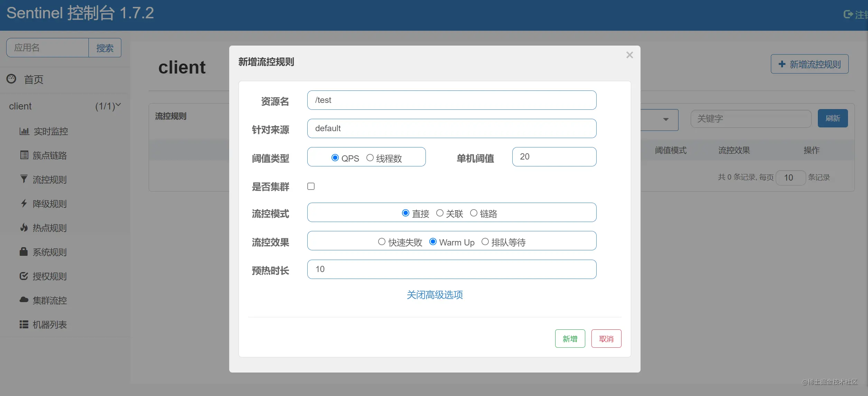Click the 降级规则 lightning bolt icon
Screen dimensions: 868x396
(24, 203)
